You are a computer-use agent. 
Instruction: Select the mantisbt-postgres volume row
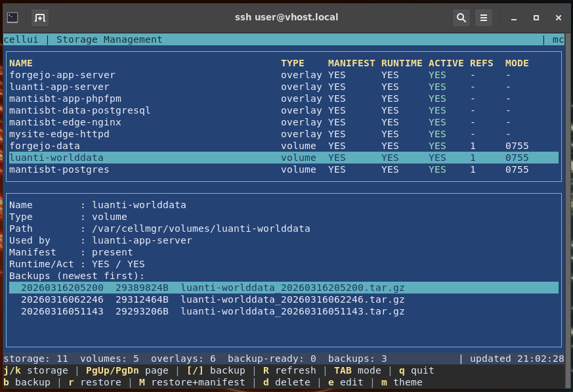(x=59, y=169)
